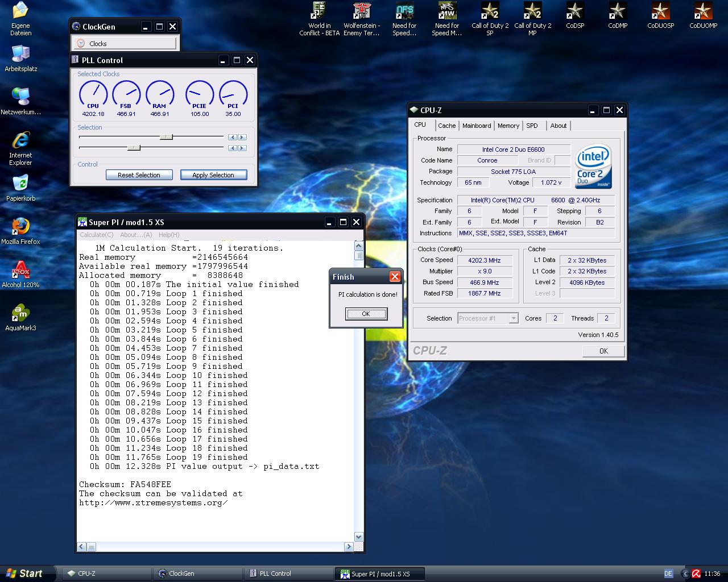Click the DE language indicator in tray
Viewport: 728px width, 582px height.
tap(668, 573)
